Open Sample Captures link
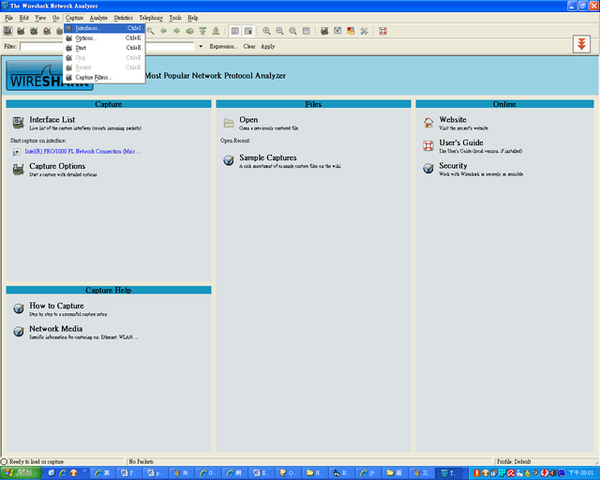600x480 pixels. tap(268, 158)
